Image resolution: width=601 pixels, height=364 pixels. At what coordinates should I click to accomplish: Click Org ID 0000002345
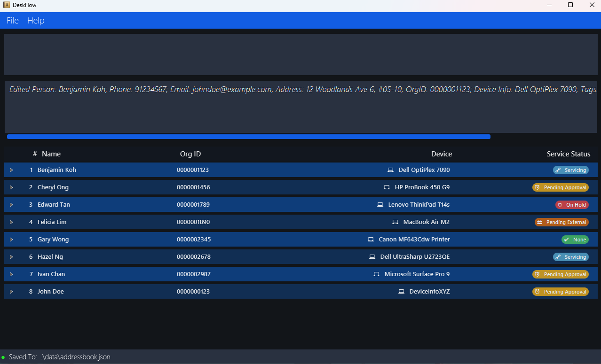(x=194, y=240)
